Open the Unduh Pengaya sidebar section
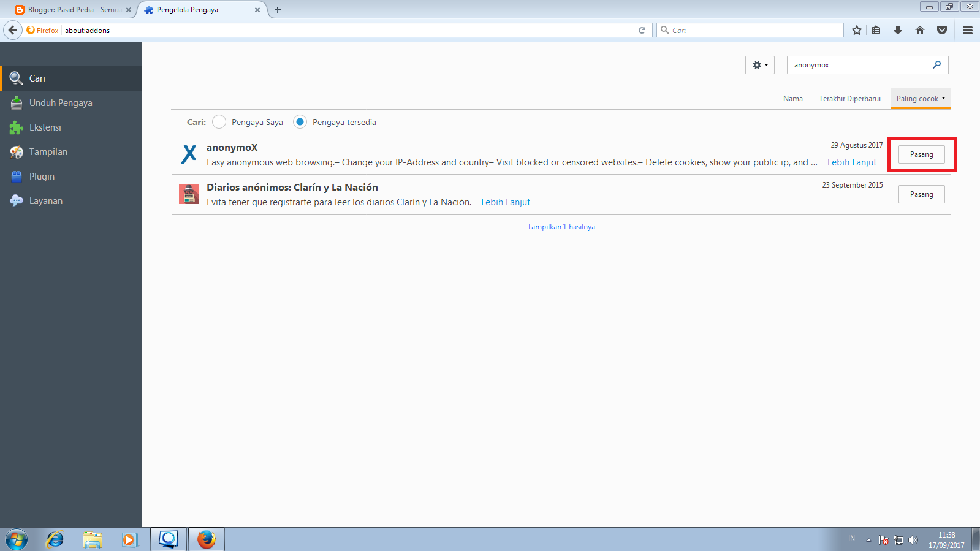Viewport: 980px width, 551px height. 70,103
